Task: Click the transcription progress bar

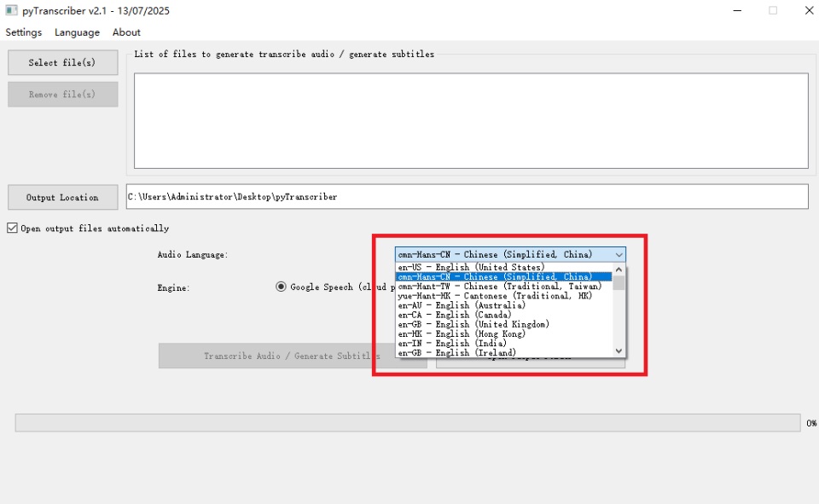Action: click(408, 422)
